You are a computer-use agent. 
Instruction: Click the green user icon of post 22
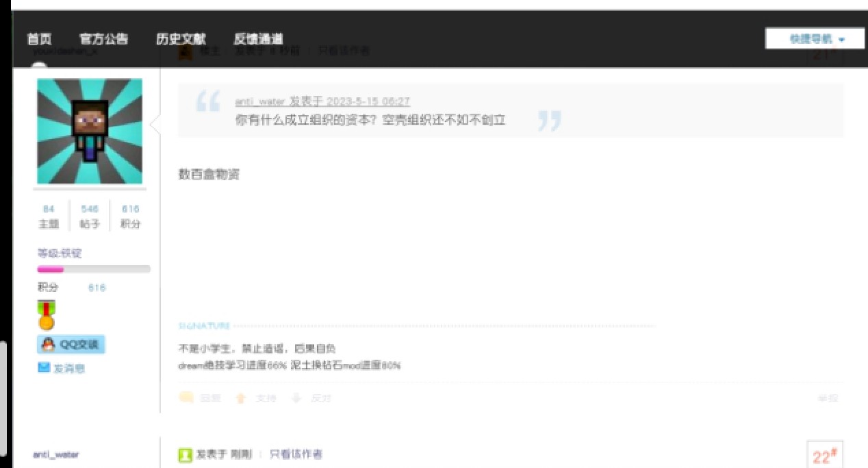(x=186, y=455)
